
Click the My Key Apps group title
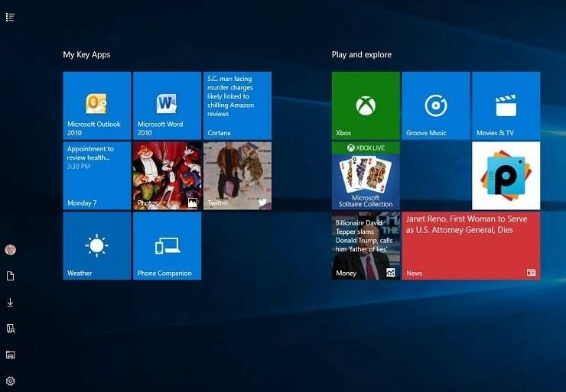(86, 55)
